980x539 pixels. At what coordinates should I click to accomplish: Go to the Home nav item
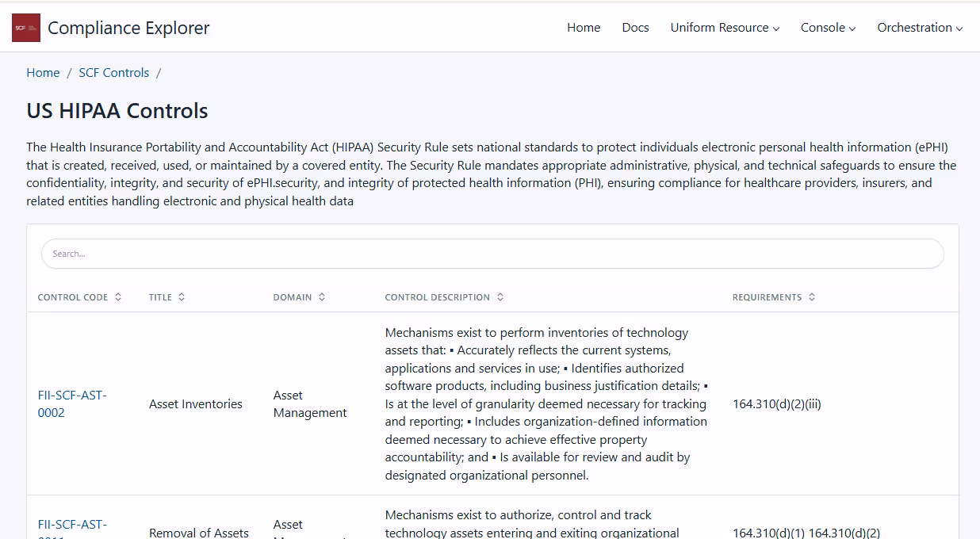point(584,28)
